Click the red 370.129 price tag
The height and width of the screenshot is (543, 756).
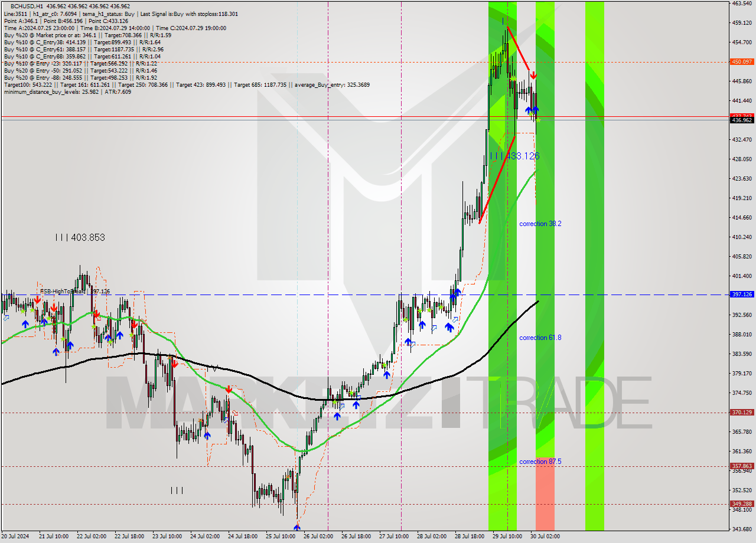coord(742,413)
